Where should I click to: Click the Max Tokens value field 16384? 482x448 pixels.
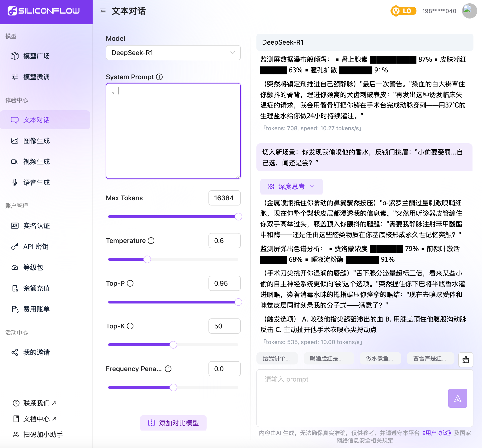[x=225, y=198]
